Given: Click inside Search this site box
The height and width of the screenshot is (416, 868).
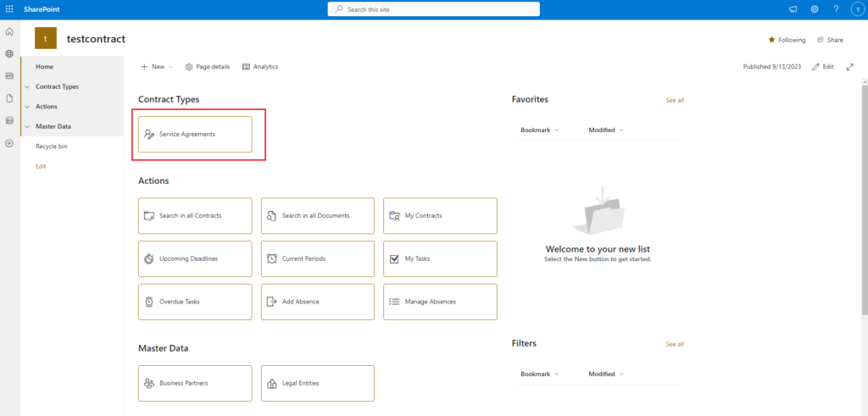Looking at the screenshot, I should click(x=433, y=9).
